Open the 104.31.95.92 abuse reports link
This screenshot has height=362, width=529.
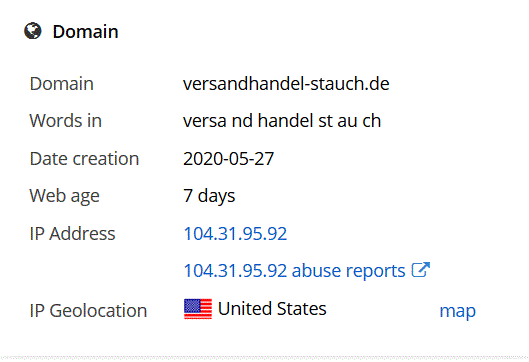(x=294, y=271)
